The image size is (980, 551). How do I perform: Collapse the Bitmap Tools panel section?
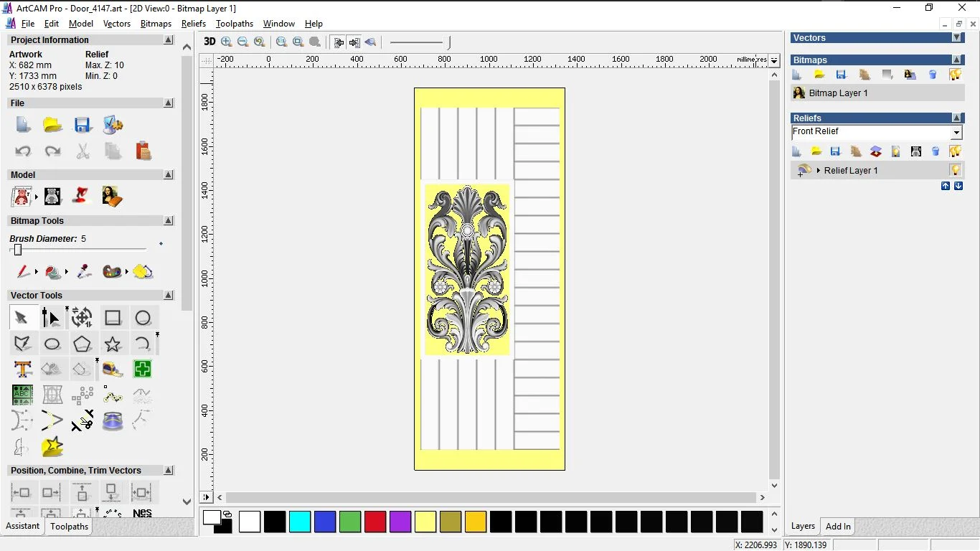[x=169, y=221]
